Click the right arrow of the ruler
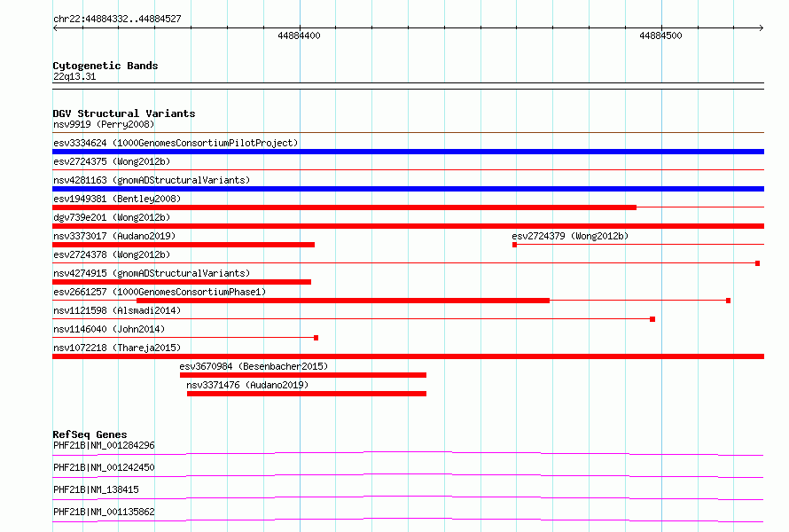 click(761, 27)
